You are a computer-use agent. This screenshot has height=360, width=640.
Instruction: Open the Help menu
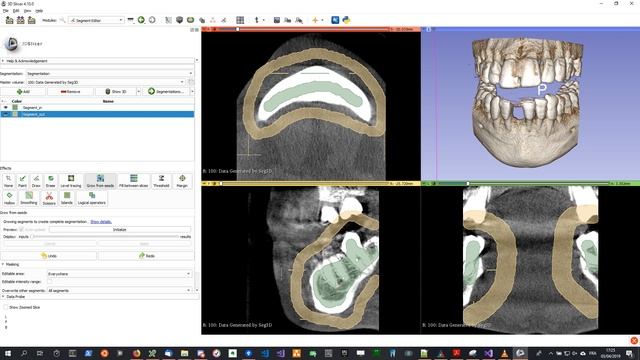click(x=39, y=11)
